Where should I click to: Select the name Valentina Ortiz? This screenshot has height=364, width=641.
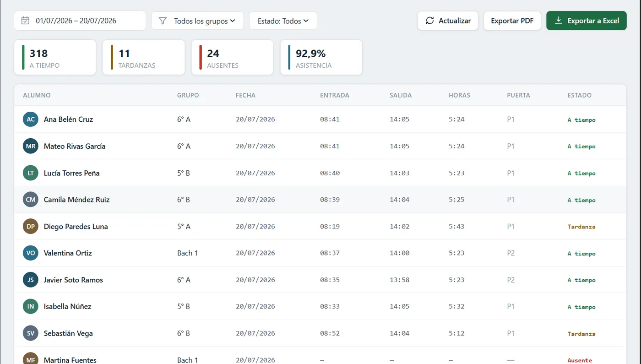(68, 253)
